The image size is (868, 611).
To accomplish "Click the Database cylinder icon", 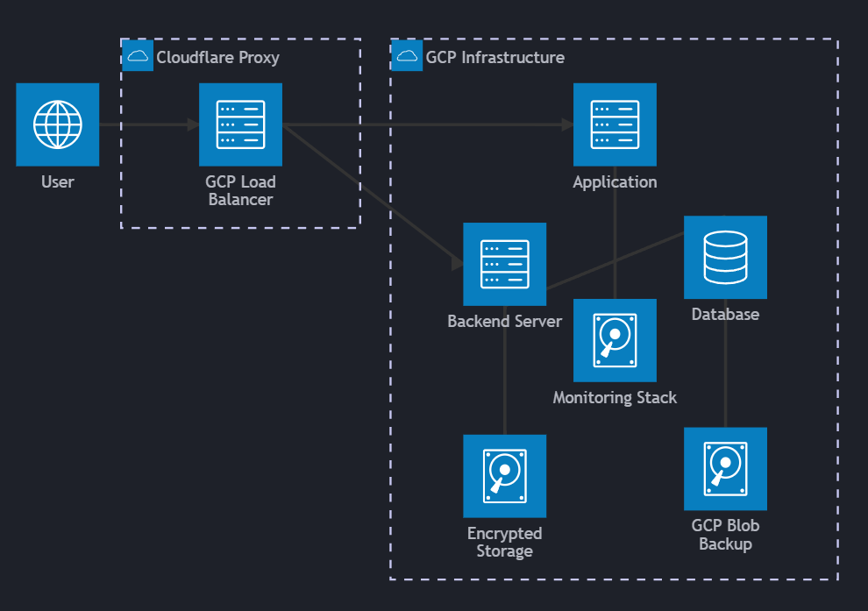I will [725, 258].
